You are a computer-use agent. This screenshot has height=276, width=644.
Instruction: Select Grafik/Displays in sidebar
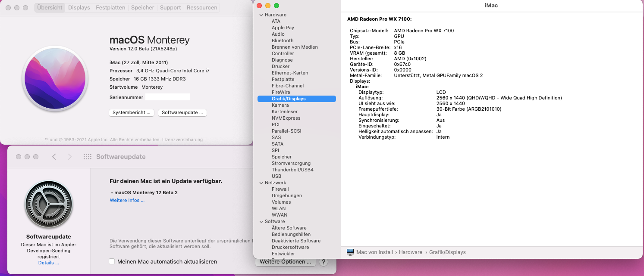click(x=297, y=99)
